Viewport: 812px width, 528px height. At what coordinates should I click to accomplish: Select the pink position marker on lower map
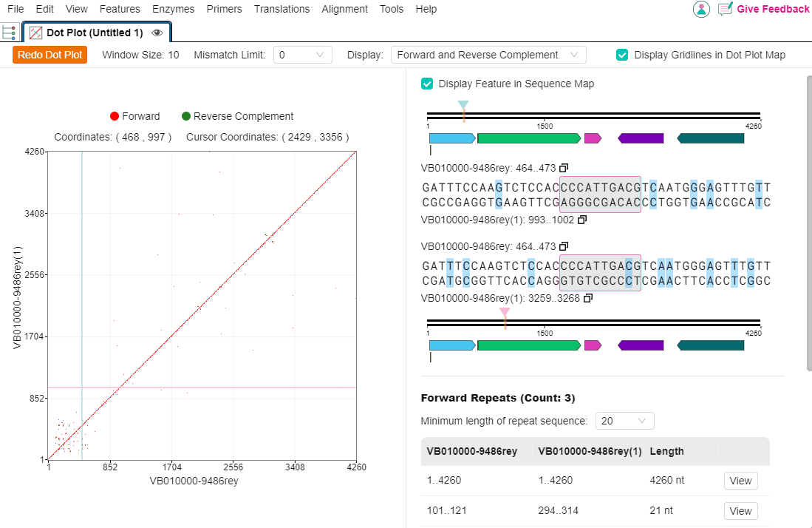(505, 312)
